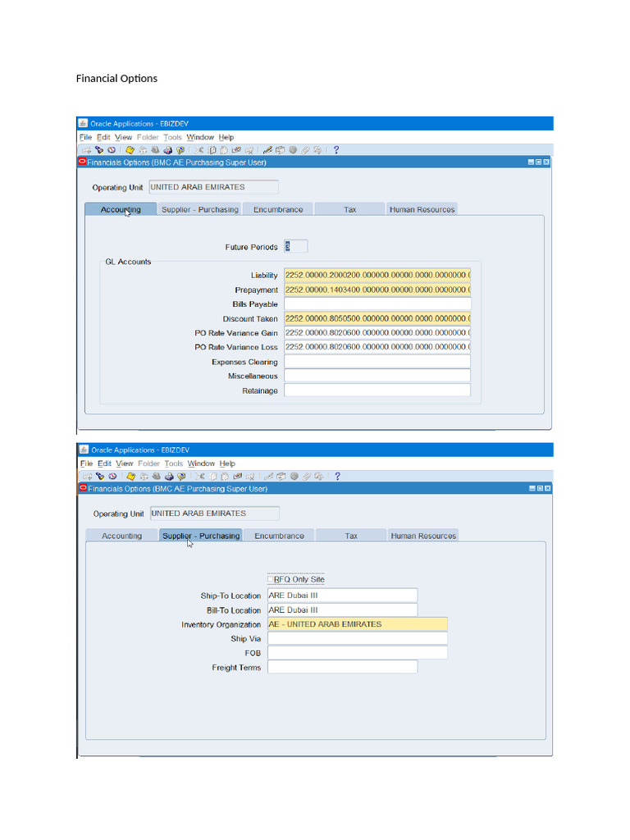This screenshot has width=630, height=840.
Task: Click the Attachments paperclip icon in lower toolbar
Action: pyautogui.click(x=307, y=477)
